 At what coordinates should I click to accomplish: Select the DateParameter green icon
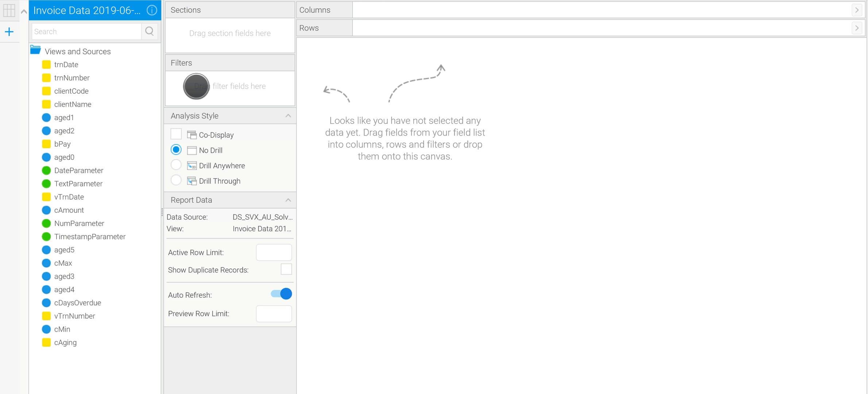(x=46, y=170)
